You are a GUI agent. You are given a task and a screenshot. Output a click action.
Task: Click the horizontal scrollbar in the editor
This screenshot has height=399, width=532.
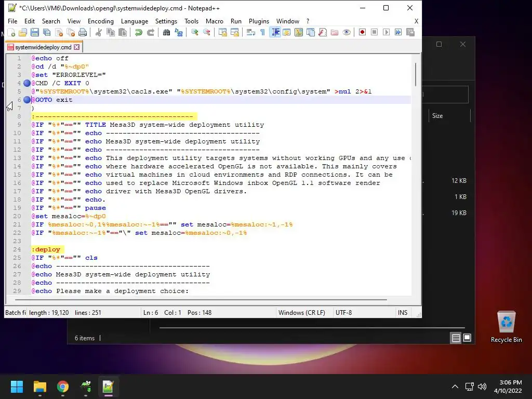(201, 300)
